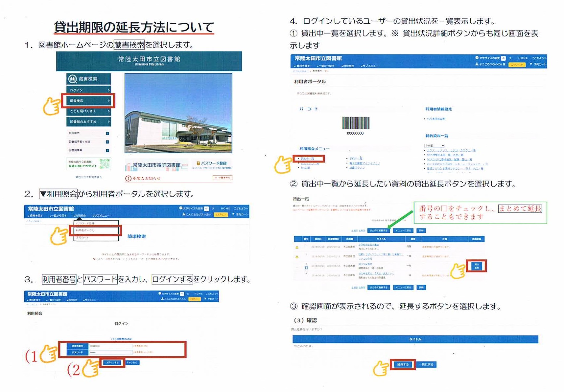Click the 簡単検索 heading in step 2
The height and width of the screenshot is (392, 564).
pyautogui.click(x=137, y=236)
